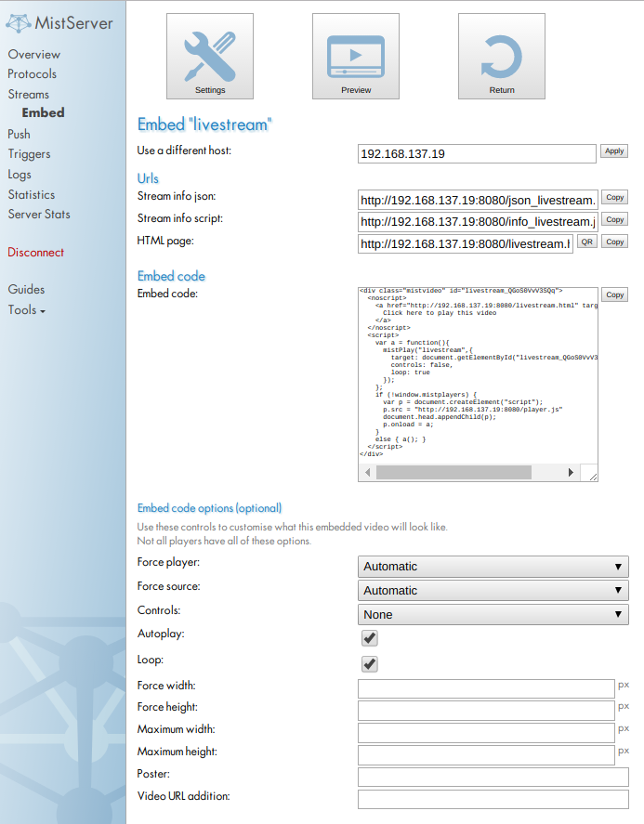The width and height of the screenshot is (644, 824).
Task: Click the Loop label
Action: [x=151, y=660]
